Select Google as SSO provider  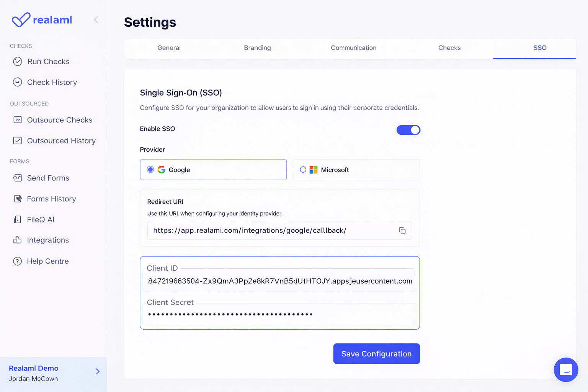[150, 170]
